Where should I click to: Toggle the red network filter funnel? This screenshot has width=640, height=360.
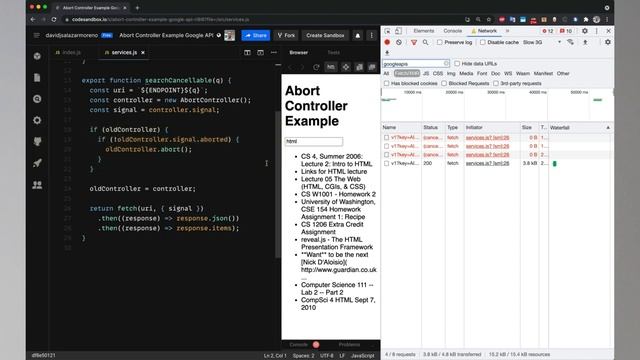[x=414, y=42]
